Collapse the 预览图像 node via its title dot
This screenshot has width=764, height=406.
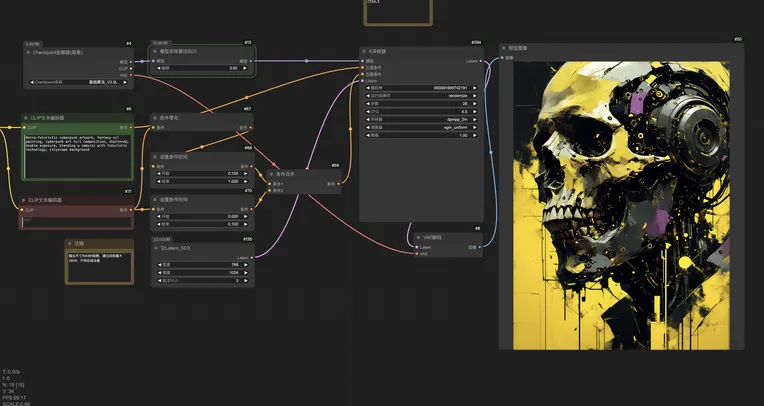[x=506, y=47]
